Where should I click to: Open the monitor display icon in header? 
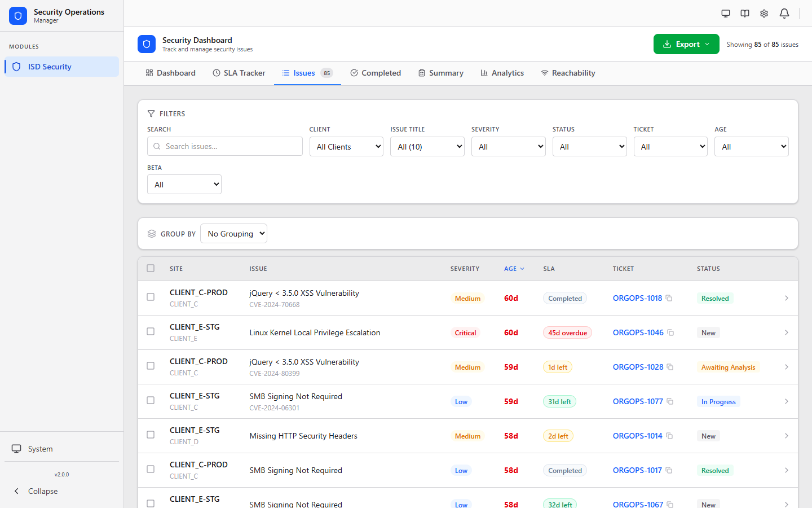pos(726,14)
